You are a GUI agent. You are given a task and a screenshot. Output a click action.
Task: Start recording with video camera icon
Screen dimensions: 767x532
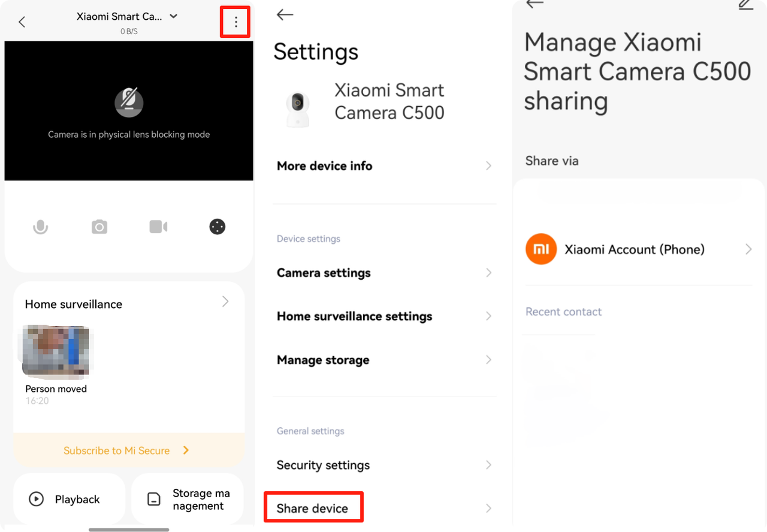point(158,227)
